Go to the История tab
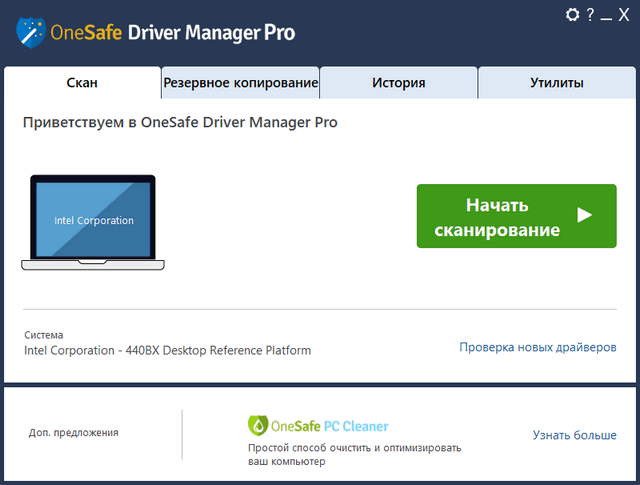Screen dimensions: 640x485 click(x=398, y=83)
